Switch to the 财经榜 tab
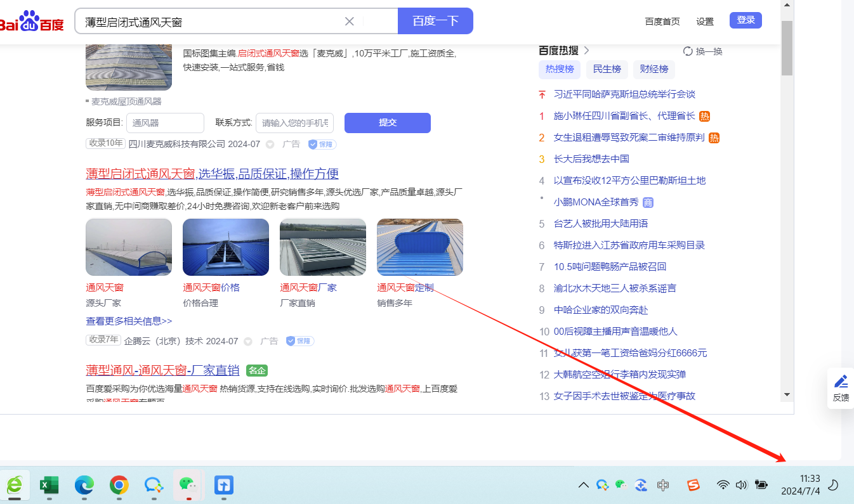Screen dimensions: 854x504 [x=654, y=69]
